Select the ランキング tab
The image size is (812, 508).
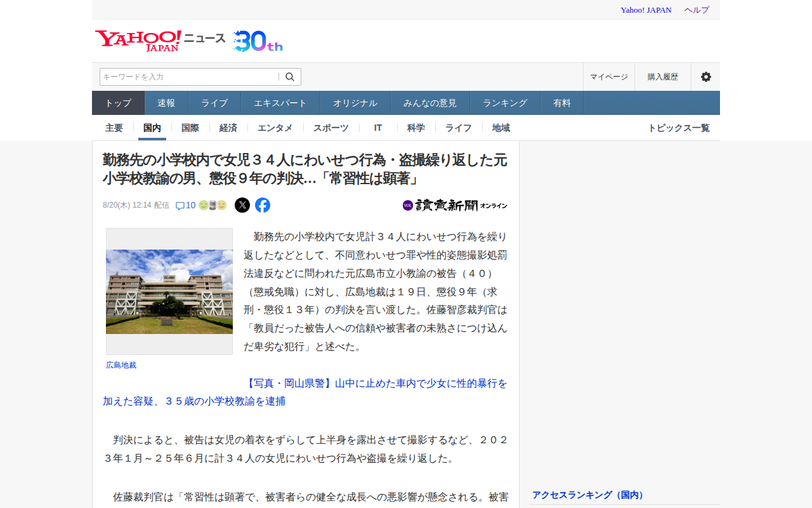pyautogui.click(x=505, y=103)
